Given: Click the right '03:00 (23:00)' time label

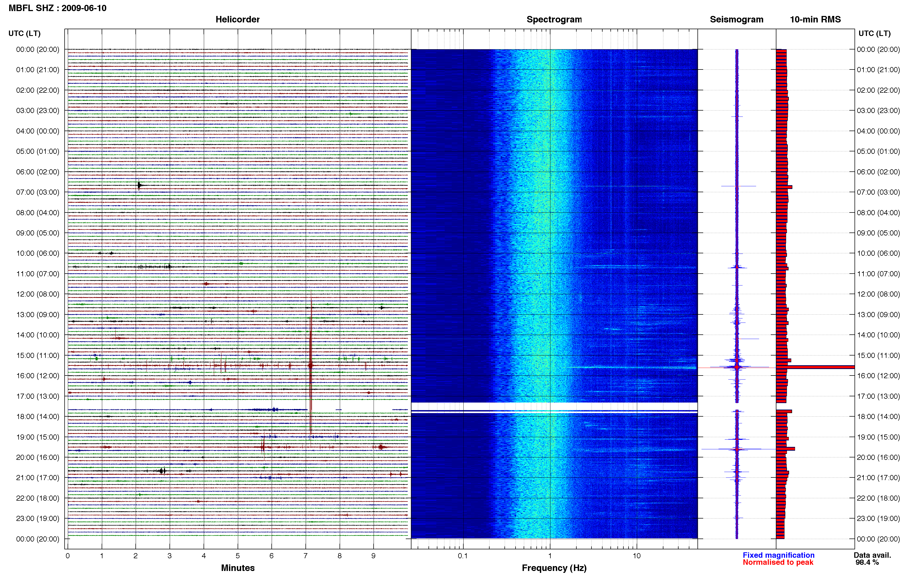Looking at the screenshot, I should point(878,111).
